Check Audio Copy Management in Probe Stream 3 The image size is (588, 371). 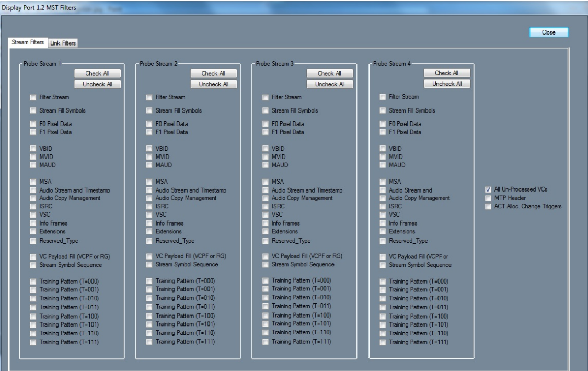point(266,198)
